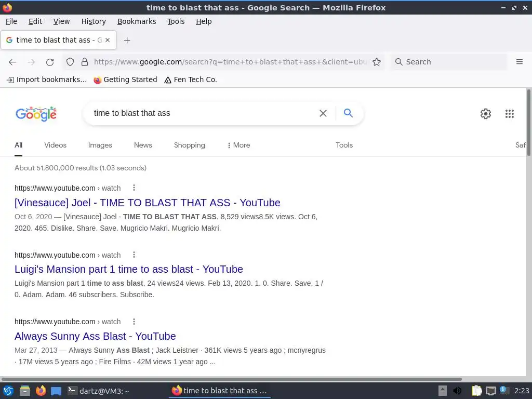Switch to the Shopping results tab
The height and width of the screenshot is (399, 532).
click(x=189, y=145)
